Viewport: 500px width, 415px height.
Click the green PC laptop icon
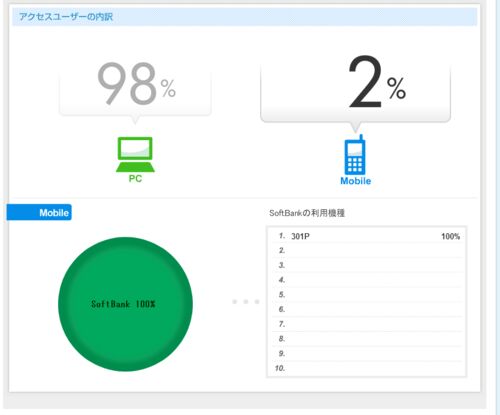click(x=135, y=155)
